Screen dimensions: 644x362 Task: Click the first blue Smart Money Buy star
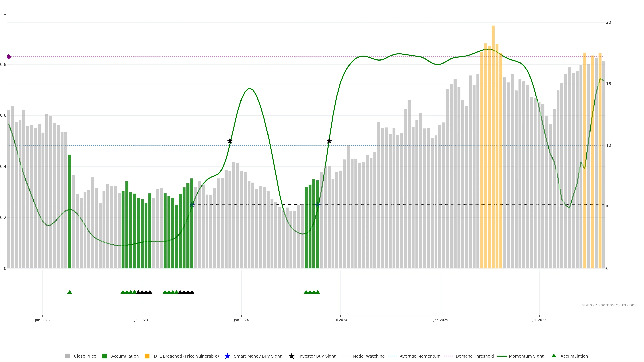pos(192,205)
